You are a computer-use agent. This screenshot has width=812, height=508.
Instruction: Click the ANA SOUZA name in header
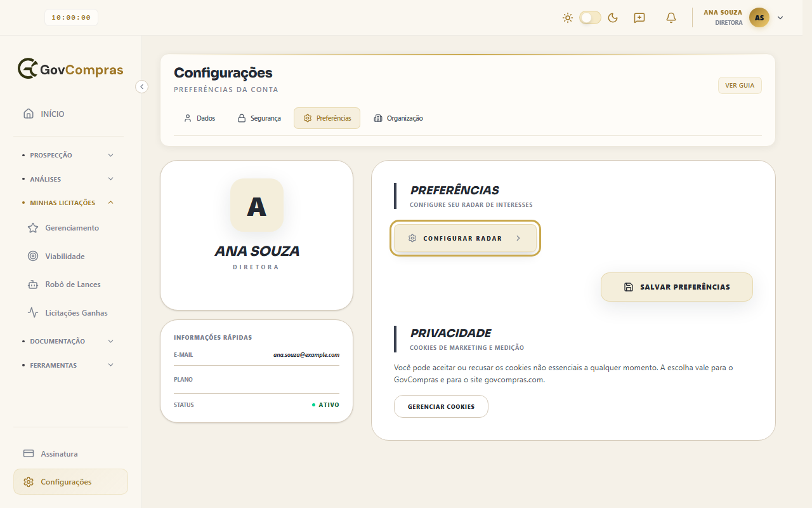coord(723,13)
